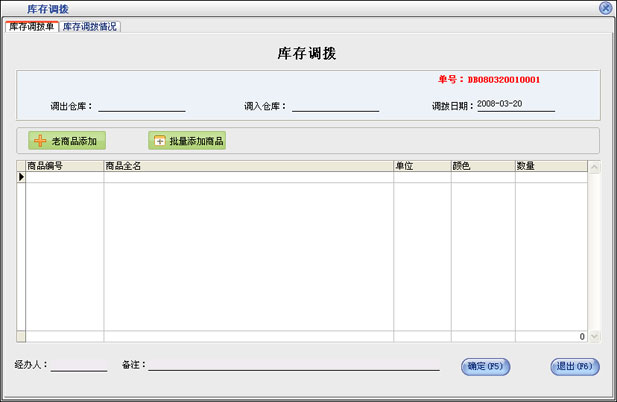617x402 pixels.
Task: Click the 商品全名 column header
Action: click(248, 166)
